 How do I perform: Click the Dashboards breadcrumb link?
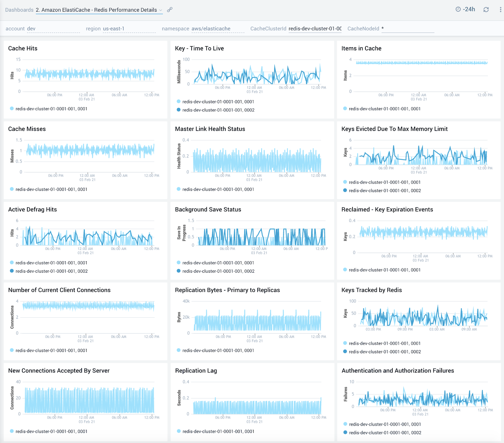(20, 10)
